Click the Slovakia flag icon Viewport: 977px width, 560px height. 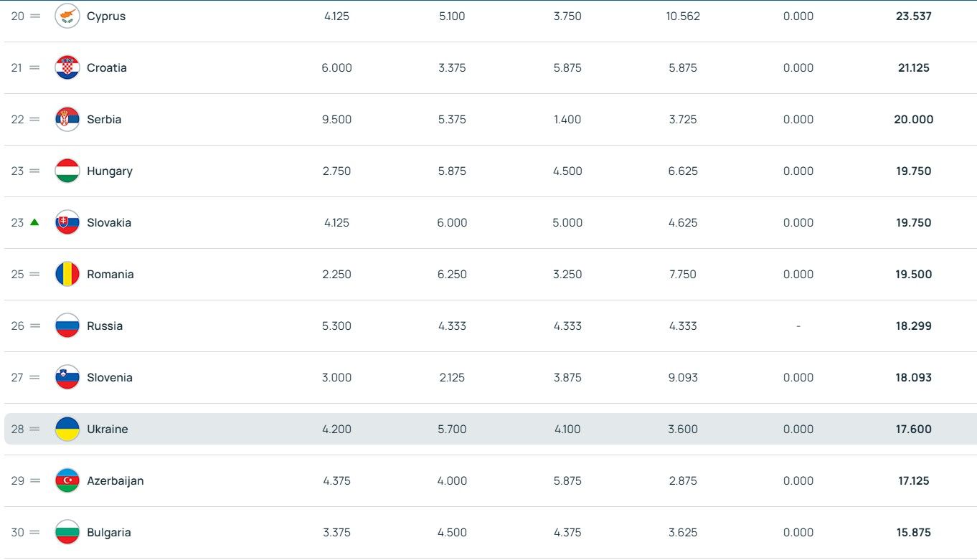(67, 222)
